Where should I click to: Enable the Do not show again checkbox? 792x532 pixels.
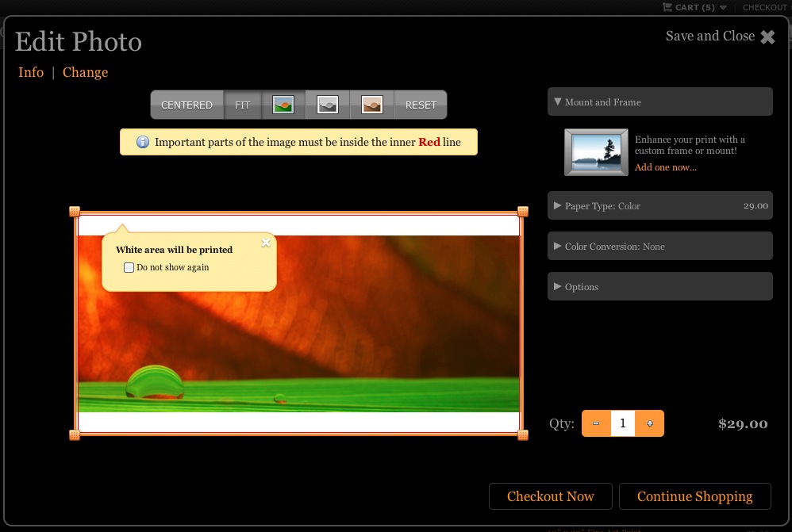pyautogui.click(x=129, y=268)
